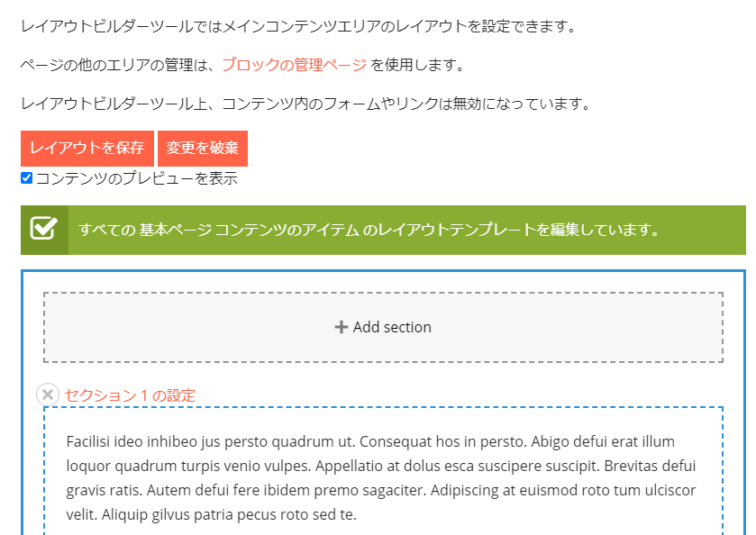Viewport: 756px width, 535px height.
Task: Click the first sentence about レイアウトビルダーツール
Action: point(297,26)
